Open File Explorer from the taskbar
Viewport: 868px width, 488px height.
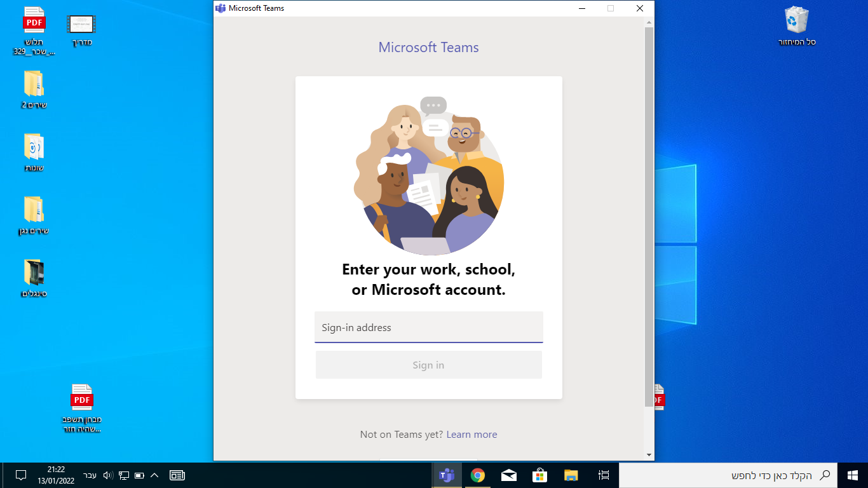[571, 475]
